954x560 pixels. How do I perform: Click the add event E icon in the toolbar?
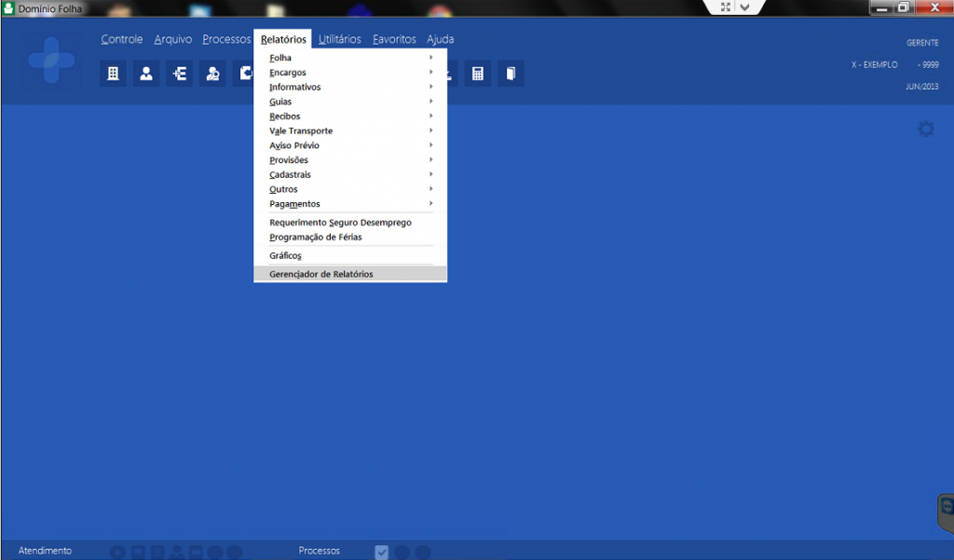180,74
